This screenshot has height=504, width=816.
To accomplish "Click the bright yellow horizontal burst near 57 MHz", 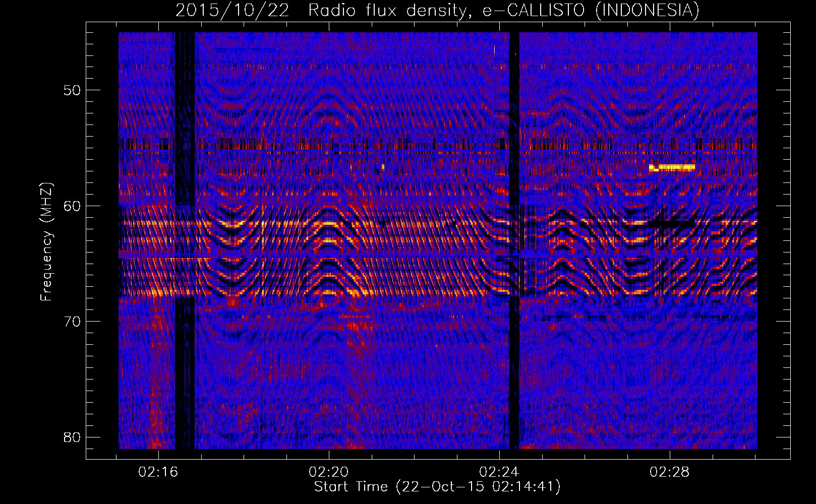I will click(x=672, y=168).
